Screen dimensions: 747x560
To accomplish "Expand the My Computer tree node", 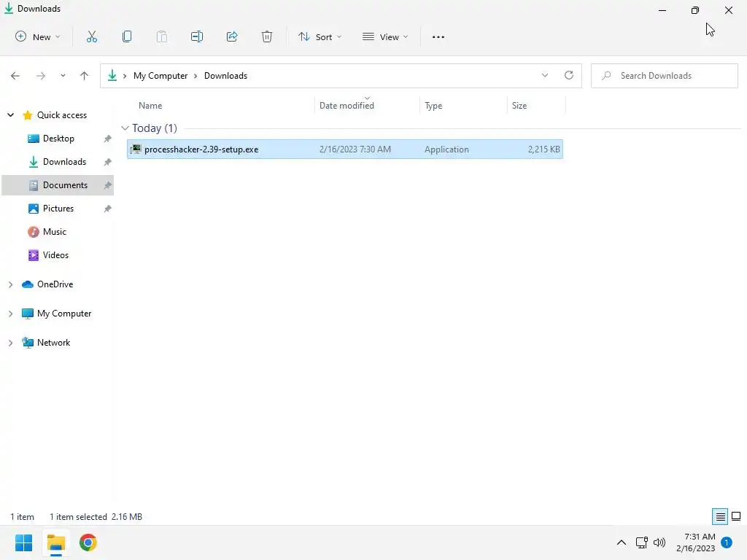I will [10, 314].
